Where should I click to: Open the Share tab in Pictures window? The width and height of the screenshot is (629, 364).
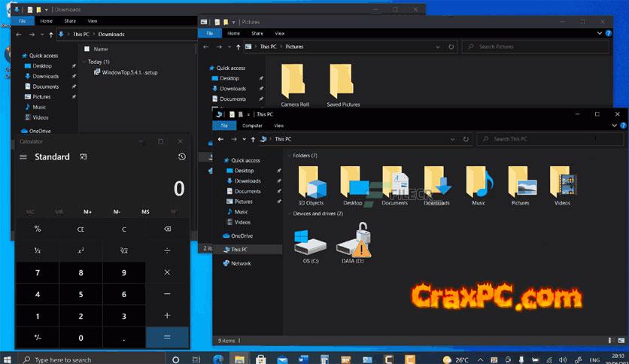point(257,34)
